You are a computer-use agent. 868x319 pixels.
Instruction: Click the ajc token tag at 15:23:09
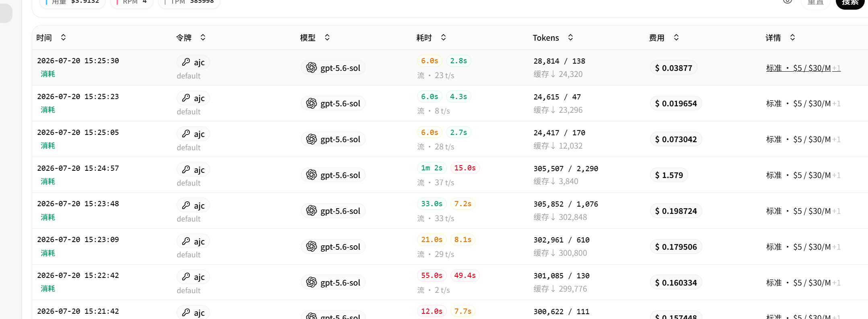(x=193, y=241)
